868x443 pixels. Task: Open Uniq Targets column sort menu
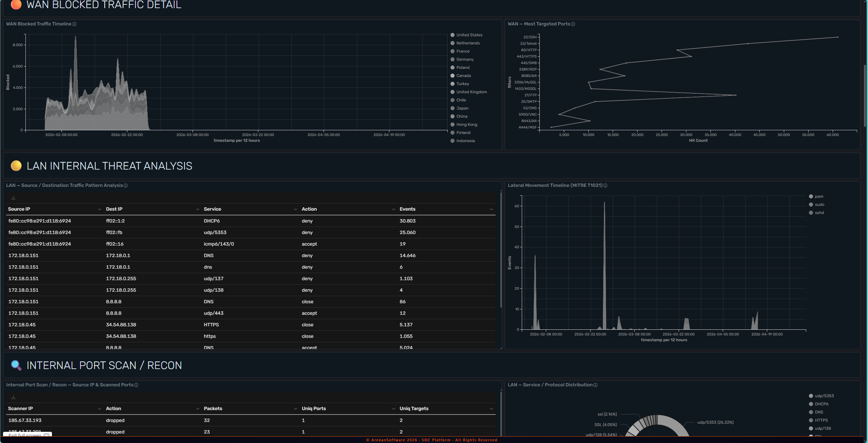pos(491,409)
